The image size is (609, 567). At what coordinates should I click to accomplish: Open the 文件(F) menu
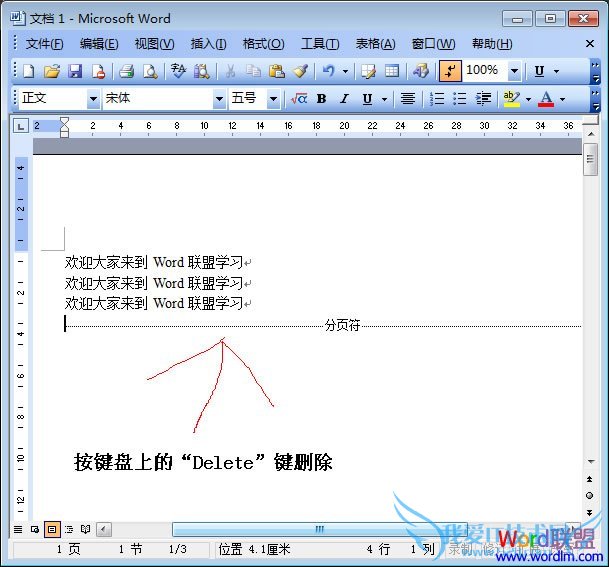click(x=44, y=44)
